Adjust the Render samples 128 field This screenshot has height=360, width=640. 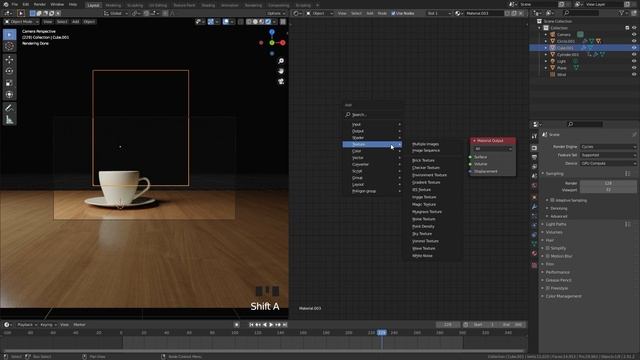point(608,183)
